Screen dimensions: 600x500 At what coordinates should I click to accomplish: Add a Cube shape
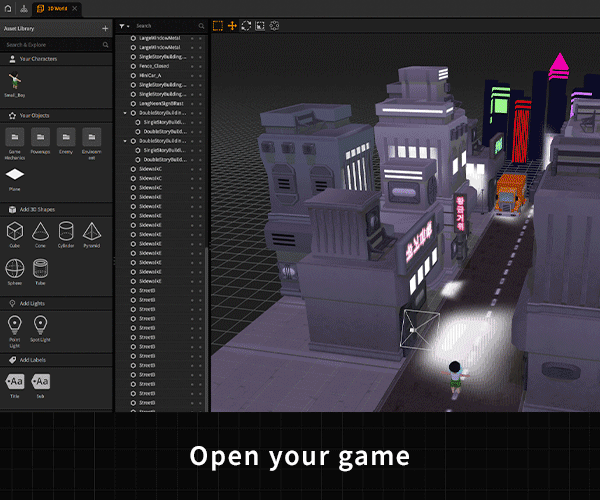(x=16, y=233)
